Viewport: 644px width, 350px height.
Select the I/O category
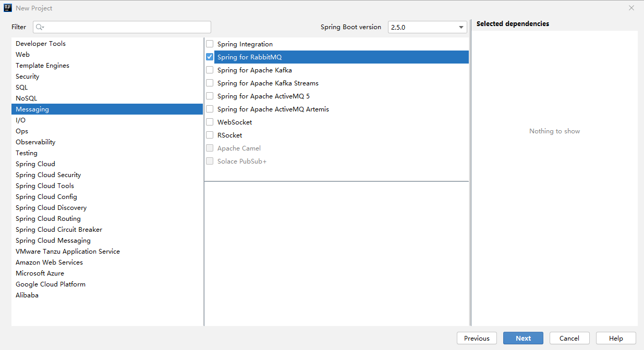pyautogui.click(x=107, y=120)
